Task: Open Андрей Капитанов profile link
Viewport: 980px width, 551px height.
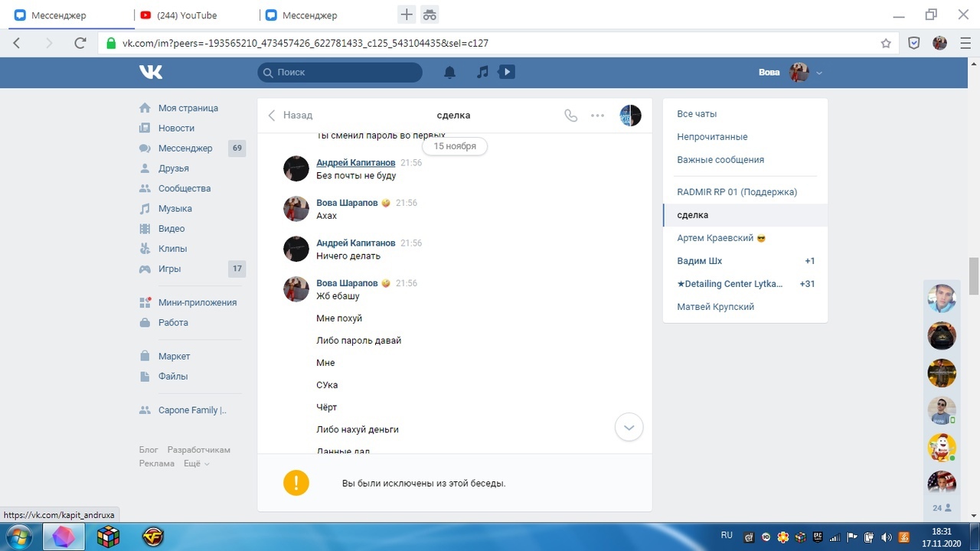Action: pos(355,162)
